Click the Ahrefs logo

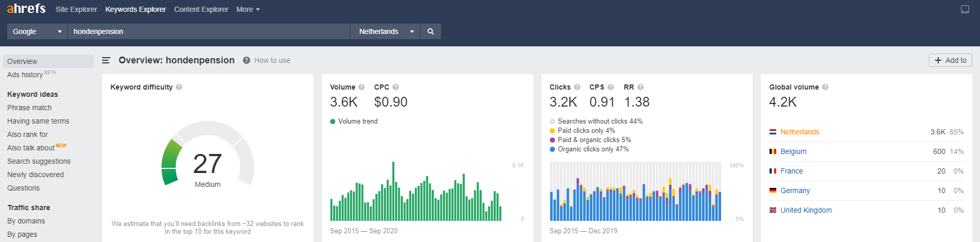pos(26,9)
